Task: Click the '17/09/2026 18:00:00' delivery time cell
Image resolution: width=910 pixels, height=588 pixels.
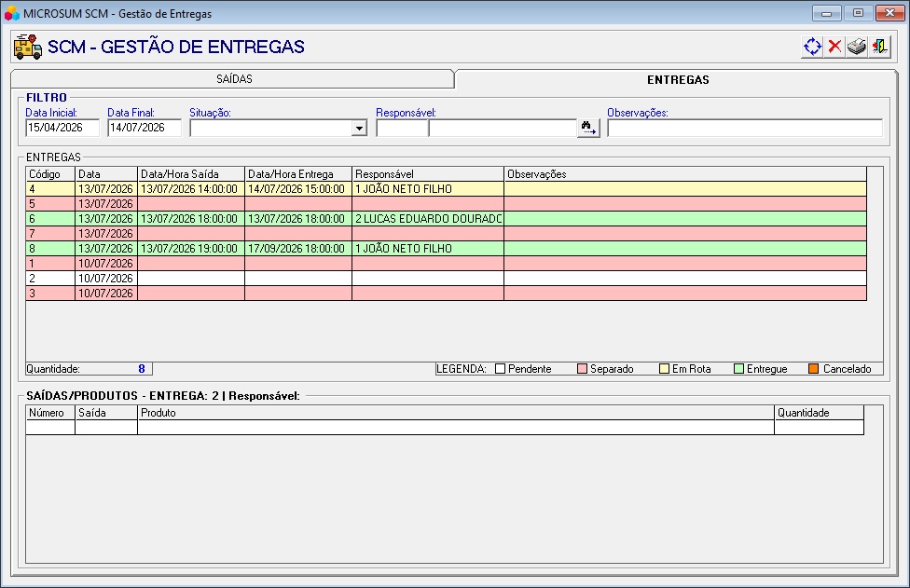Action: 298,249
